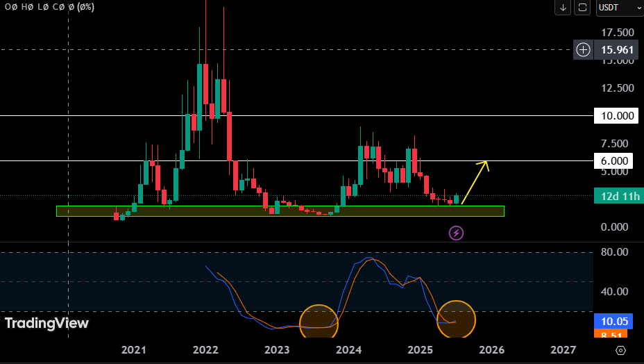This screenshot has height=364, width=644.
Task: Click the 7.500 price axis label
Action: pyautogui.click(x=614, y=144)
